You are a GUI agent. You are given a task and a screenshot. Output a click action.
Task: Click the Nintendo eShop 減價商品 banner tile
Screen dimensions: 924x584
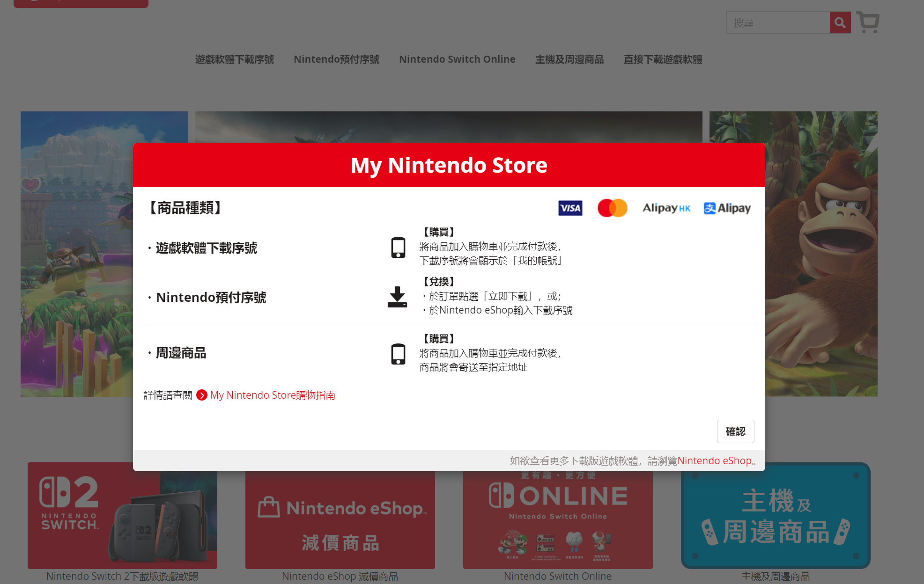pyautogui.click(x=340, y=519)
